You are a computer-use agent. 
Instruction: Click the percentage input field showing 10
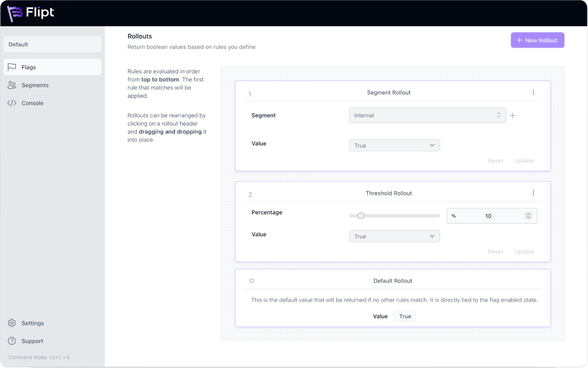[x=492, y=216]
